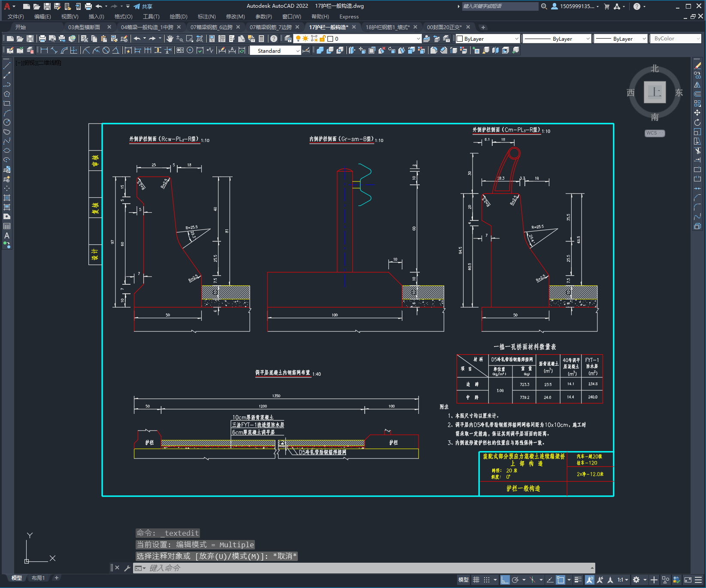This screenshot has width=706, height=588.
Task: Click the Plot print icon
Action: click(x=42, y=39)
